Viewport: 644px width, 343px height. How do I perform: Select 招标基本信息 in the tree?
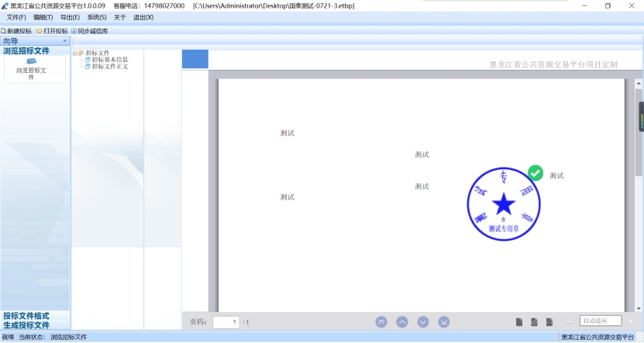pos(109,60)
